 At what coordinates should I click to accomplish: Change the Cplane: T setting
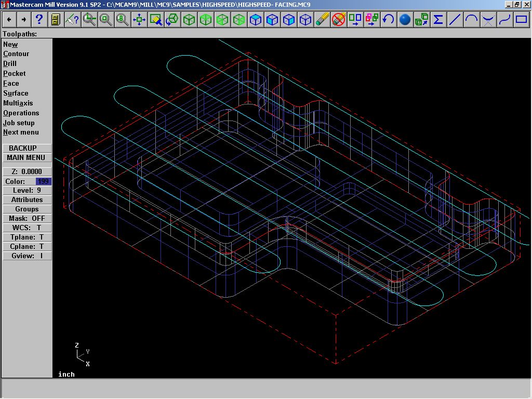tap(27, 247)
